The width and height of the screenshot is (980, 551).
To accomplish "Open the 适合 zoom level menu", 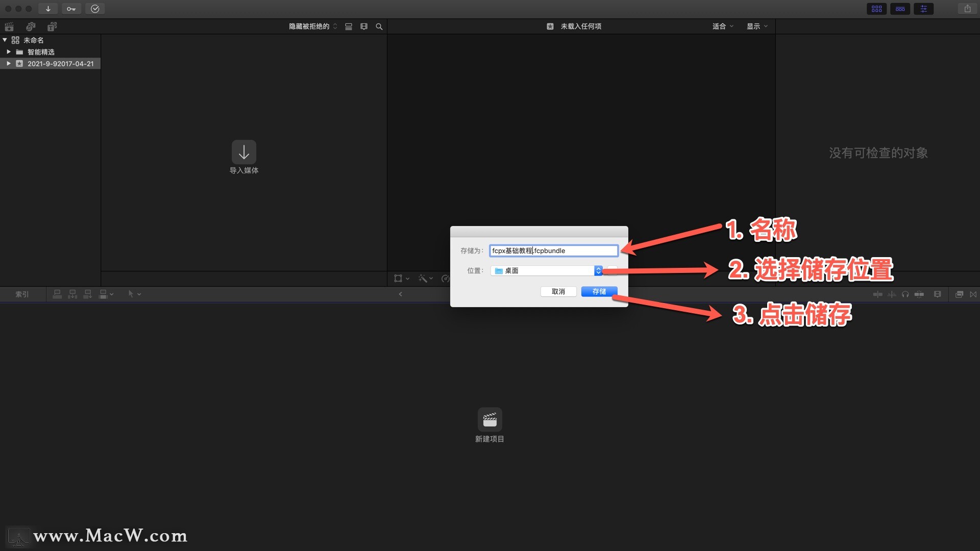I will click(x=722, y=27).
